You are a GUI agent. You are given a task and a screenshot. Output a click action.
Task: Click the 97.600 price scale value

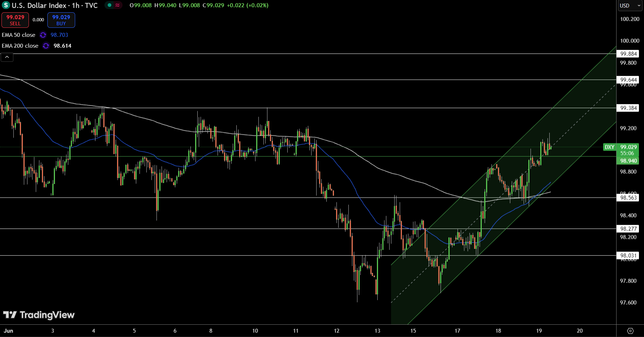[x=628, y=303]
